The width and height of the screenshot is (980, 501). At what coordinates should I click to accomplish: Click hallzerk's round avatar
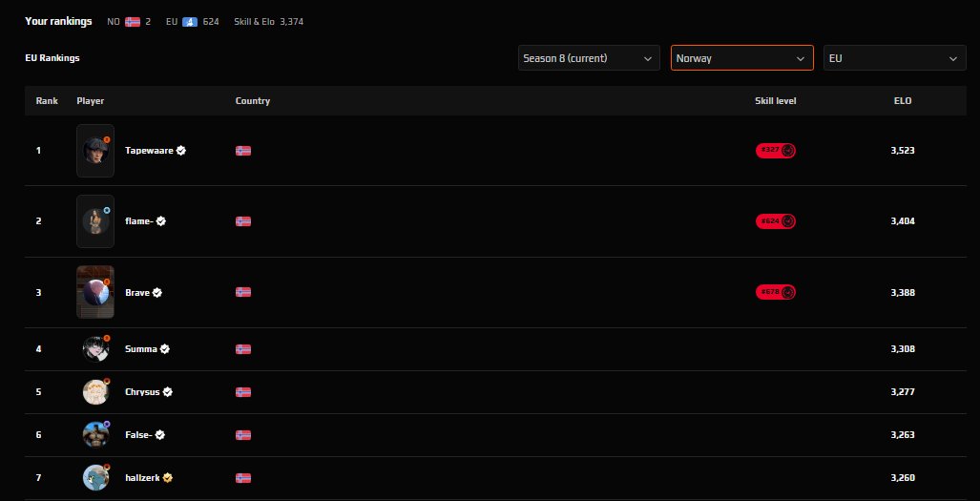[95, 478]
